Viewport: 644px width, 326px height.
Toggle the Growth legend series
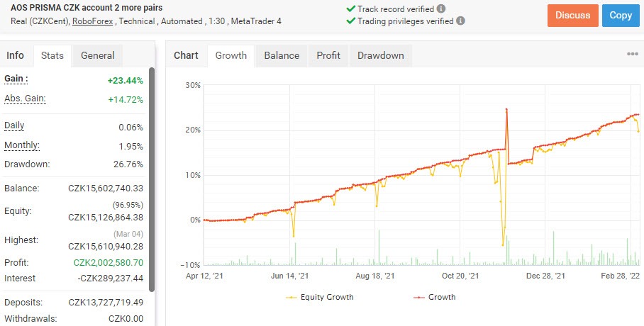[x=434, y=297]
